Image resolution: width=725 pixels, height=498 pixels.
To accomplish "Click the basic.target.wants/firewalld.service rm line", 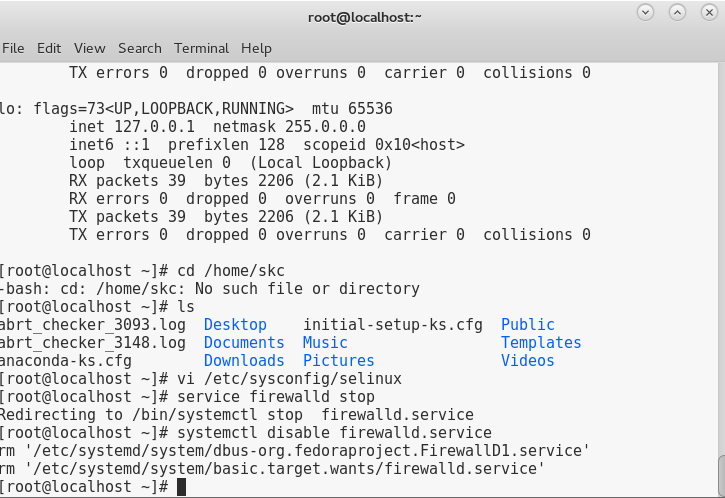I will [x=271, y=469].
